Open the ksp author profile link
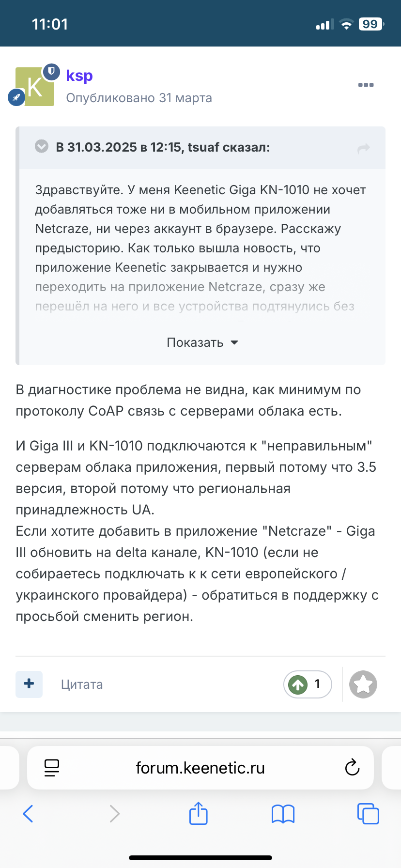The width and height of the screenshot is (401, 868). pyautogui.click(x=79, y=76)
